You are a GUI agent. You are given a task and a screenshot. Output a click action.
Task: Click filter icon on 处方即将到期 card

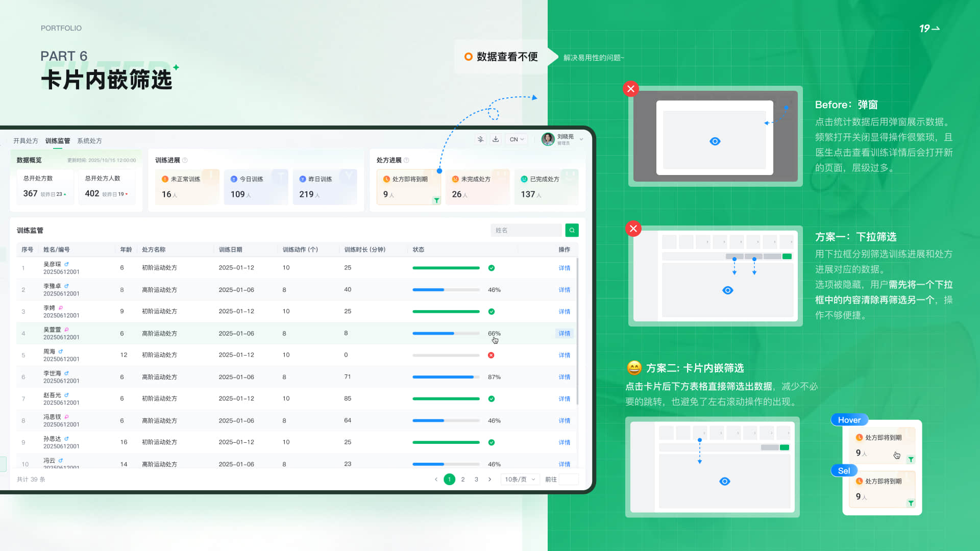pyautogui.click(x=436, y=201)
